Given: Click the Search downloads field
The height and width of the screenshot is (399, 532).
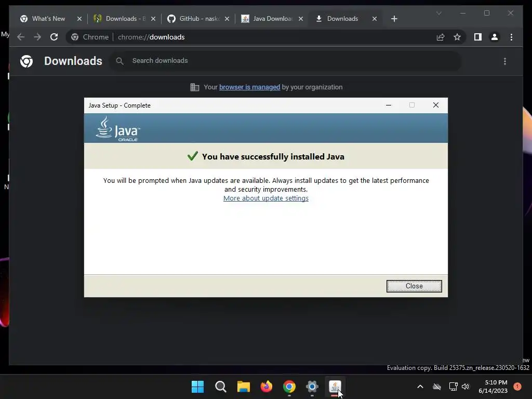Looking at the screenshot, I should click(285, 61).
